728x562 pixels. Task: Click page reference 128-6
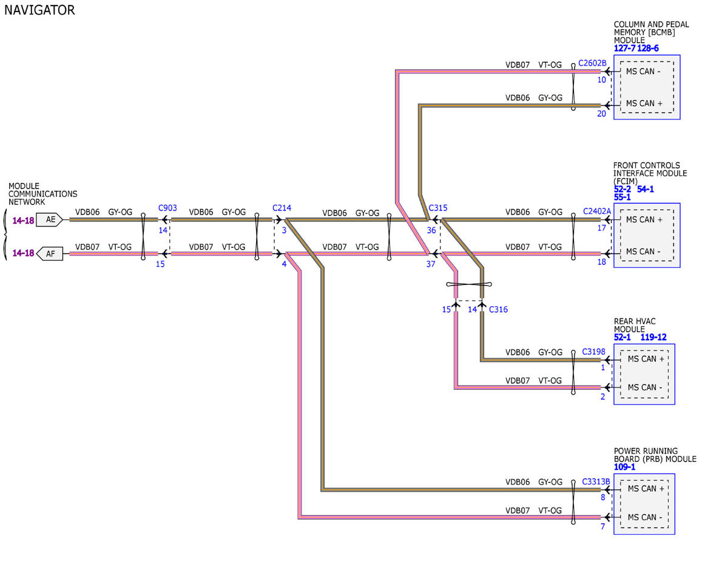pos(648,49)
